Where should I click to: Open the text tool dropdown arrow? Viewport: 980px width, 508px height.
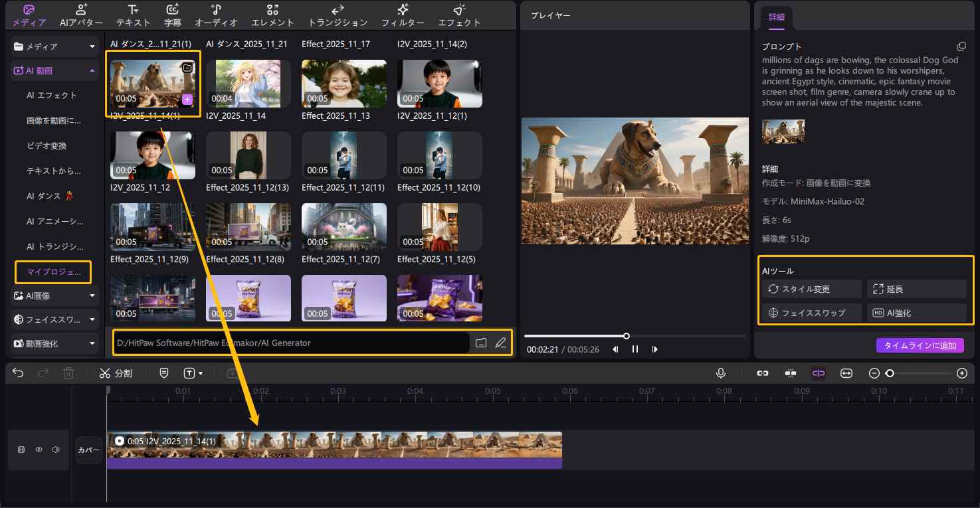pos(201,374)
